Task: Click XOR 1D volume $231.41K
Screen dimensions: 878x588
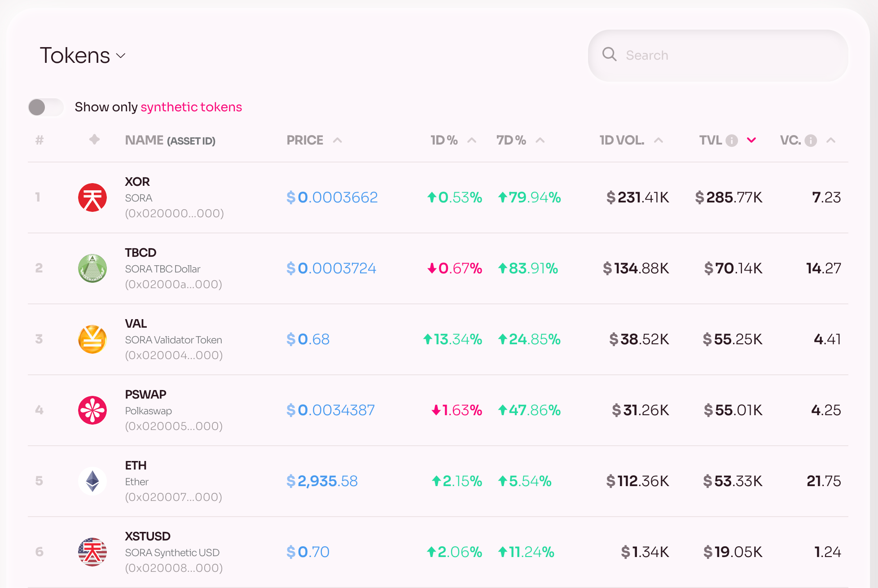Action: coord(637,197)
